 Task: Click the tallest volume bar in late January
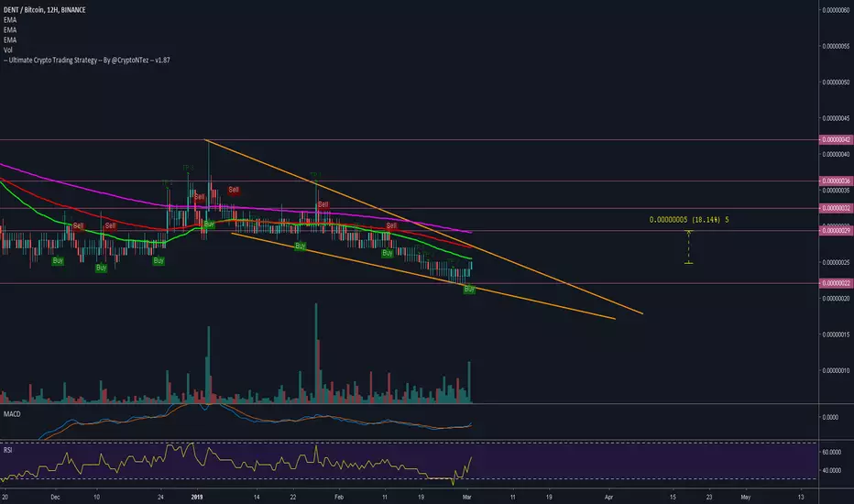[316, 353]
